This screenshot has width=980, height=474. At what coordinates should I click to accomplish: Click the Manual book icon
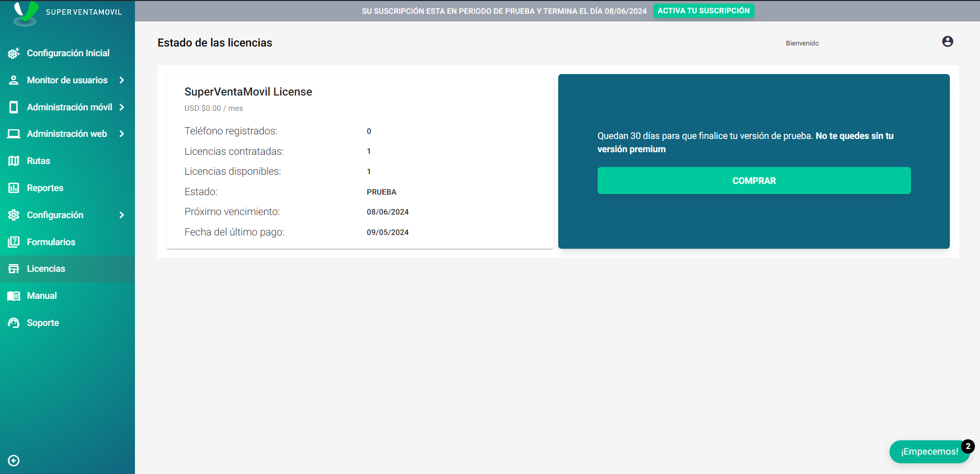(x=14, y=296)
